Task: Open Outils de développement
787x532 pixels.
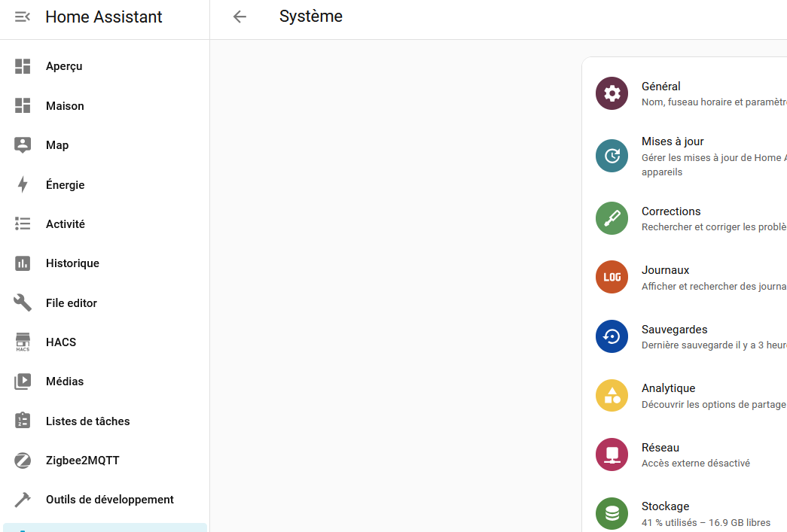Action: click(110, 500)
